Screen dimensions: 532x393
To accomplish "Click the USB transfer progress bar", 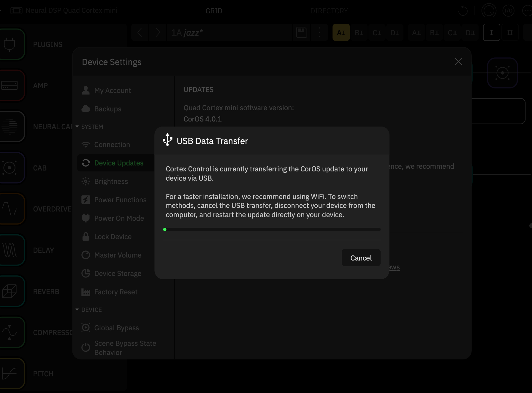I will click(x=272, y=229).
